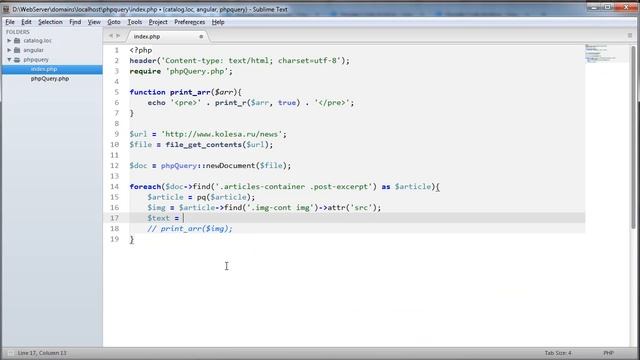Close the index.php tab via its dot
This screenshot has width=640, height=360.
click(201, 36)
